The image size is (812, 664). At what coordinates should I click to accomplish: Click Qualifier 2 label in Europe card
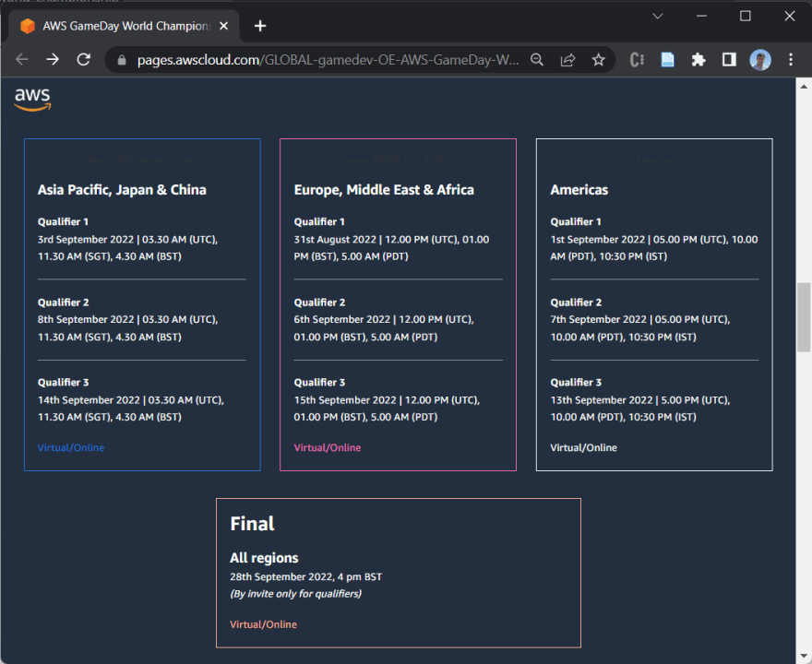(x=319, y=302)
